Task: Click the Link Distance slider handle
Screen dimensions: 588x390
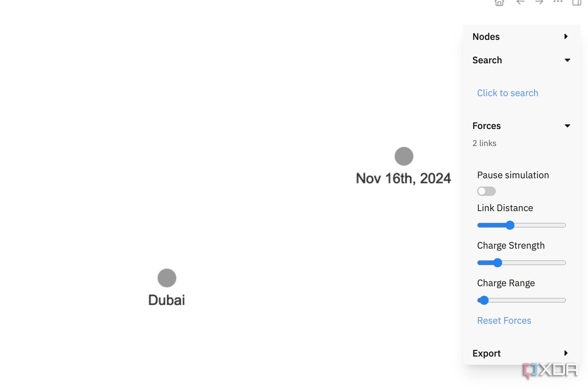Action: [x=510, y=225]
